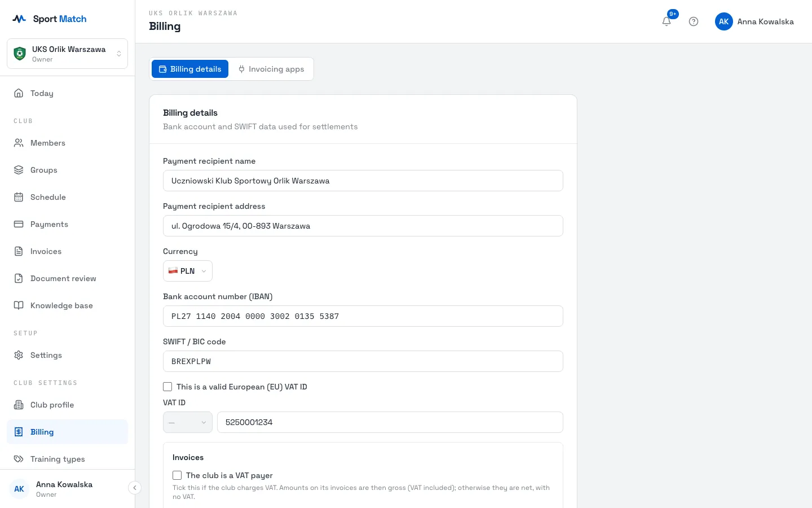The image size is (812, 508).
Task: Click the Payment recipient name field
Action: (x=363, y=181)
